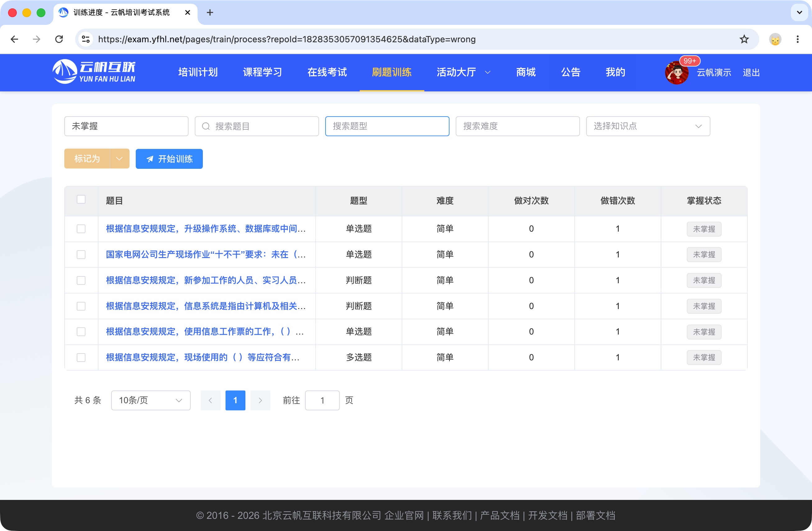Focus the 搜索题目 search box

257,126
